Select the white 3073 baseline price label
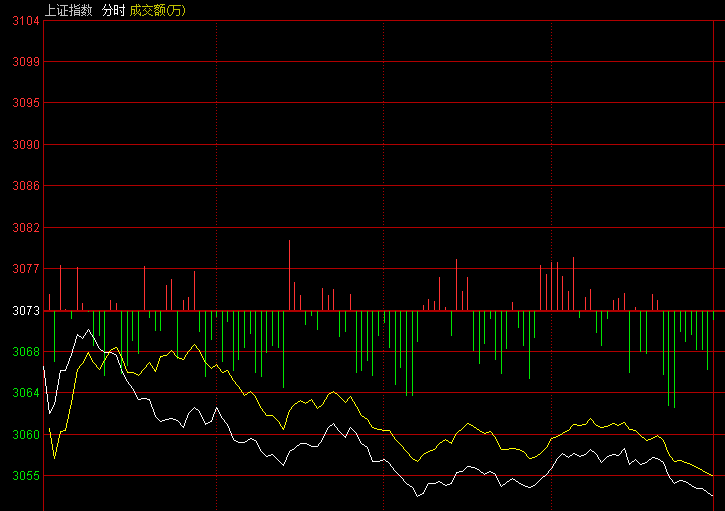Screen dimensions: 725x511 click(26, 311)
